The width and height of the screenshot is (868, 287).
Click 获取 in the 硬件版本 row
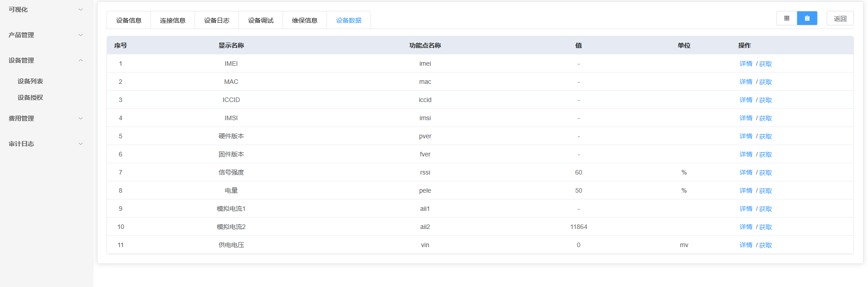click(766, 136)
